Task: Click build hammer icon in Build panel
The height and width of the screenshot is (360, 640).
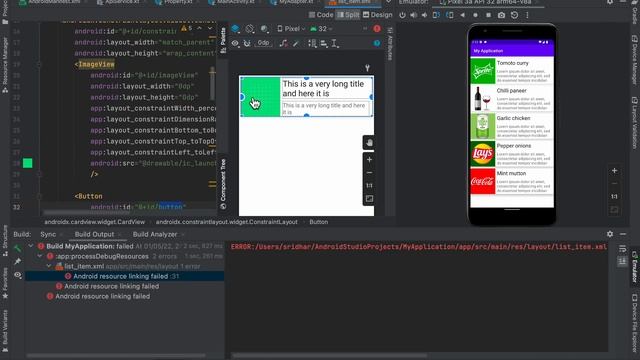Action: 17,248
